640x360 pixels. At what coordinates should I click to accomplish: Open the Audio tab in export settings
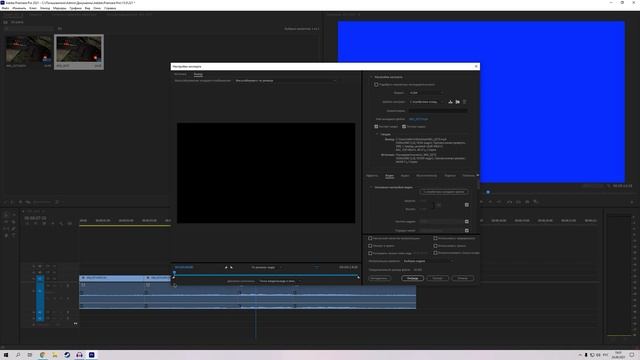(404, 176)
